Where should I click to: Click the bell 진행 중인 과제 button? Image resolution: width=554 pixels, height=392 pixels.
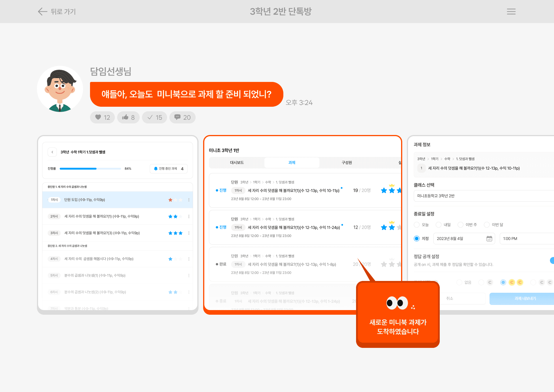coord(169,169)
